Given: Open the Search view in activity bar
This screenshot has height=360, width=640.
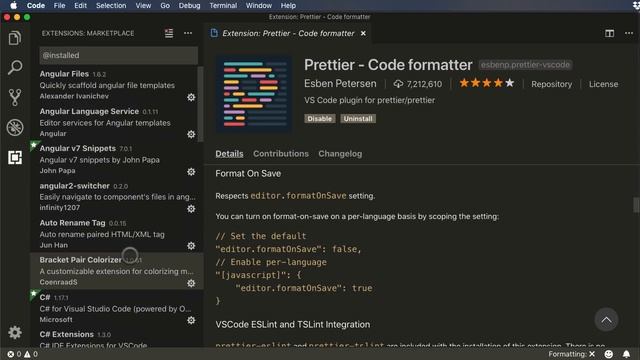Looking at the screenshot, I should pyautogui.click(x=15, y=67).
